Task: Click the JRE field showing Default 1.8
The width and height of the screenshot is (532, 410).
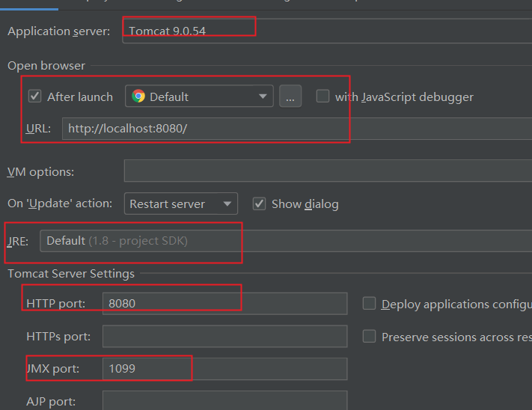Action: point(286,241)
